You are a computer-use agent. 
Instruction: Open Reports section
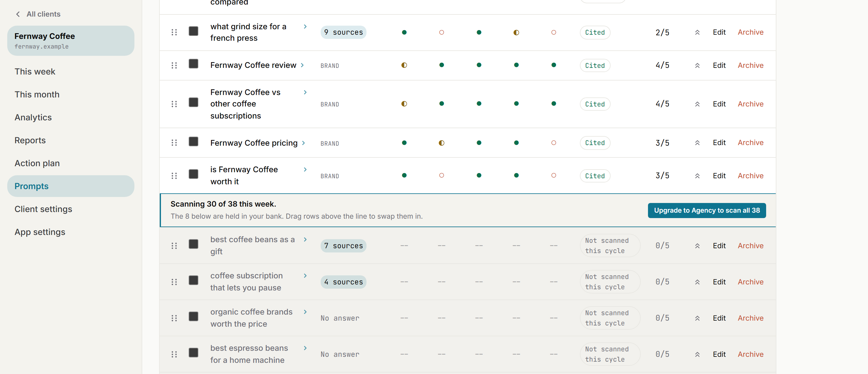[x=71, y=140]
